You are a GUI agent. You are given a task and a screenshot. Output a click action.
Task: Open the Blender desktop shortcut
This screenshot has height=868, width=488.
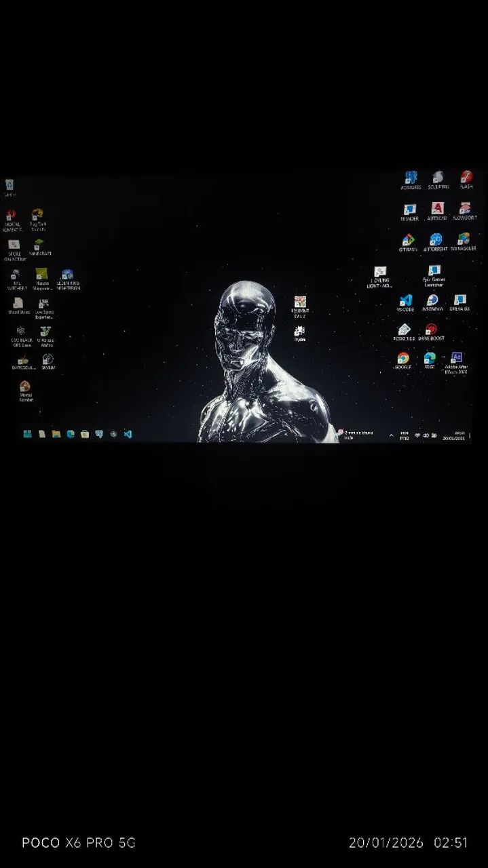(410, 210)
